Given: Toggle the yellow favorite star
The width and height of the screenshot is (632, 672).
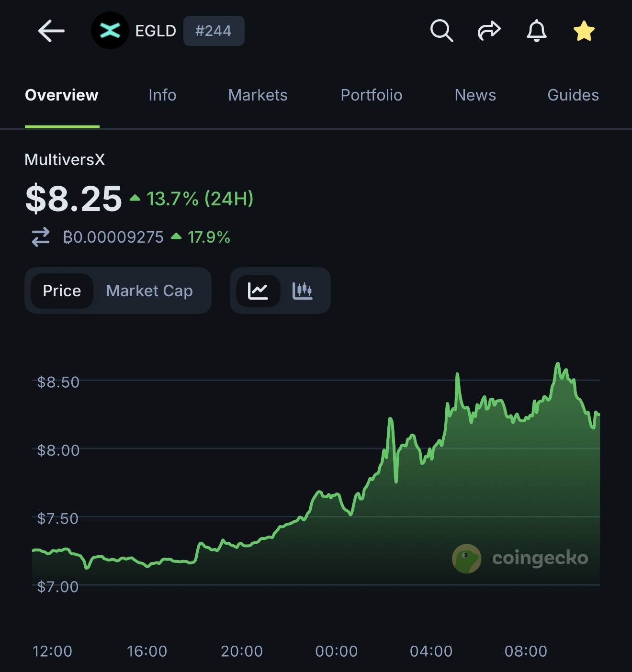Looking at the screenshot, I should pos(584,31).
